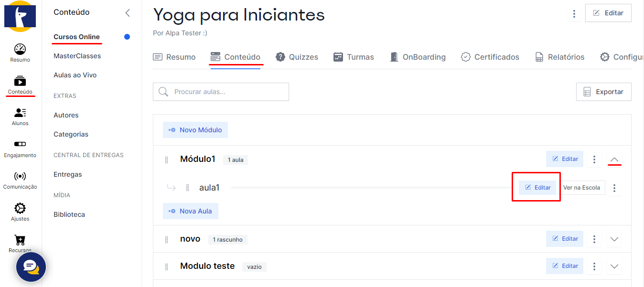Open the Engajamento sidebar icon
The height and width of the screenshot is (287, 644).
pos(20,148)
